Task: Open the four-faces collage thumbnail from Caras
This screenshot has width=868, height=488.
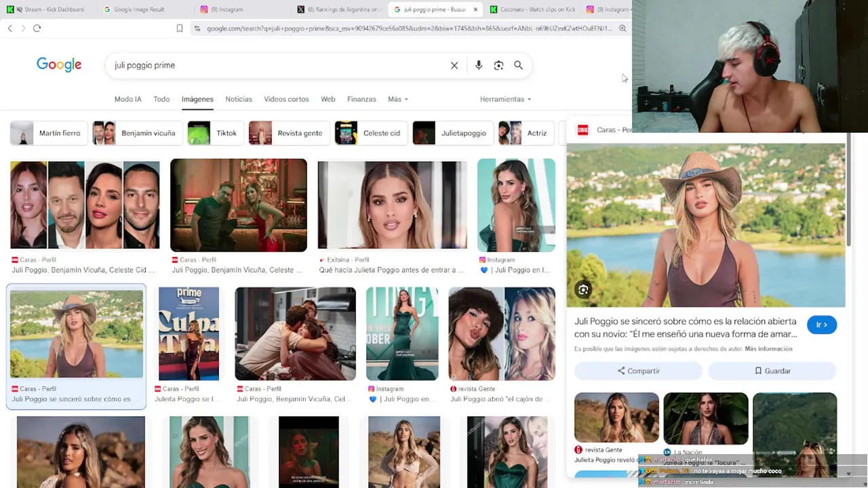Action: click(85, 205)
